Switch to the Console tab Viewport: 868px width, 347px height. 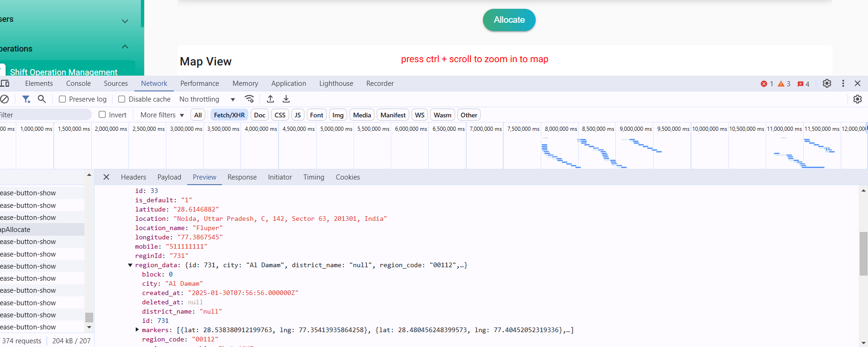click(78, 84)
